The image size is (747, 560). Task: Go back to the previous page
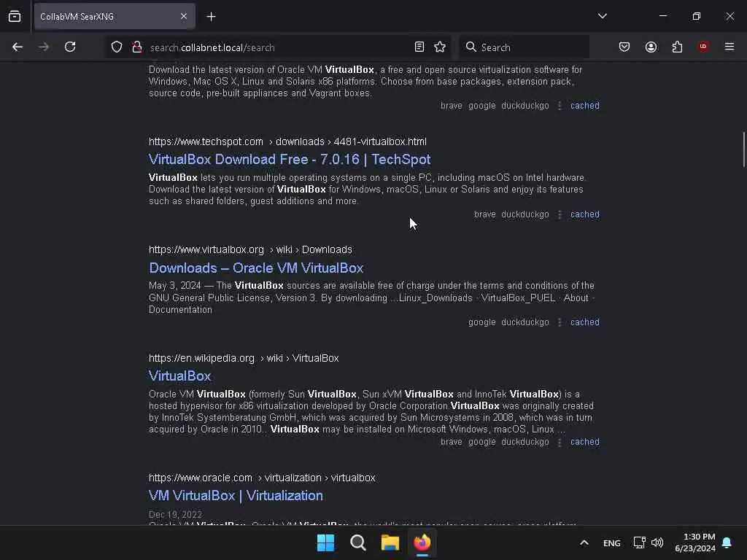coord(18,47)
